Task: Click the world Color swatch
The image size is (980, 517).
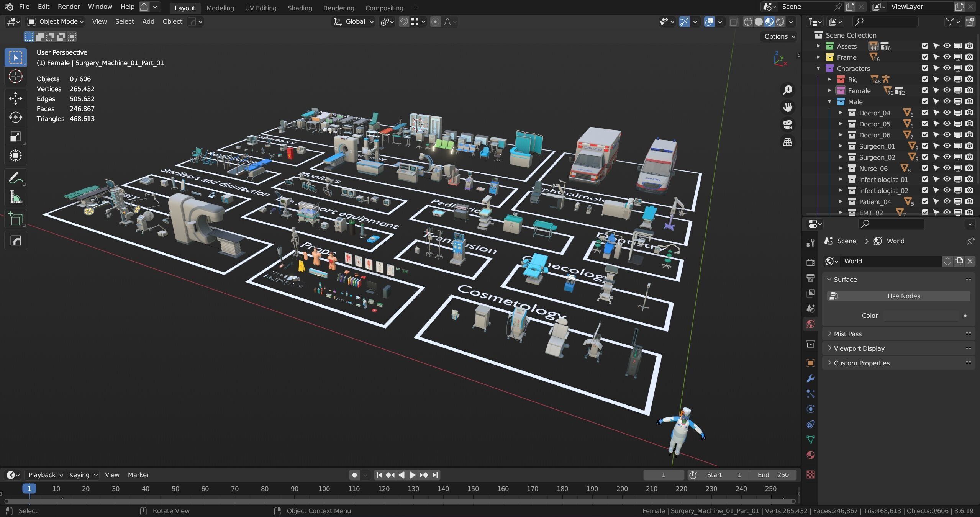Action: (921, 316)
